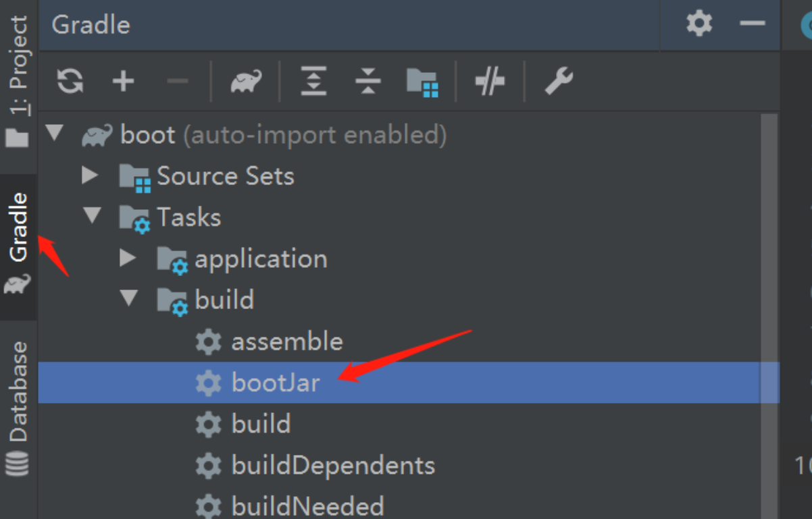Hide the Gradle panel with minimize dash

pos(752,24)
